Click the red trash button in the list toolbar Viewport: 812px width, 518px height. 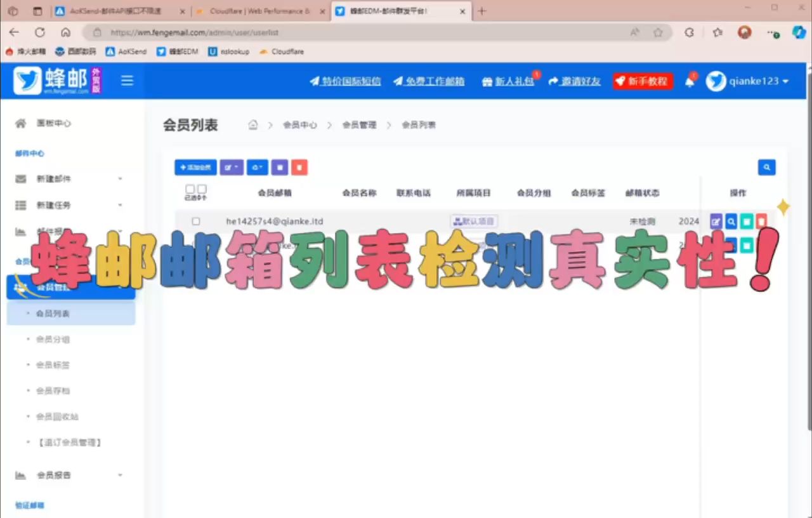pos(299,168)
